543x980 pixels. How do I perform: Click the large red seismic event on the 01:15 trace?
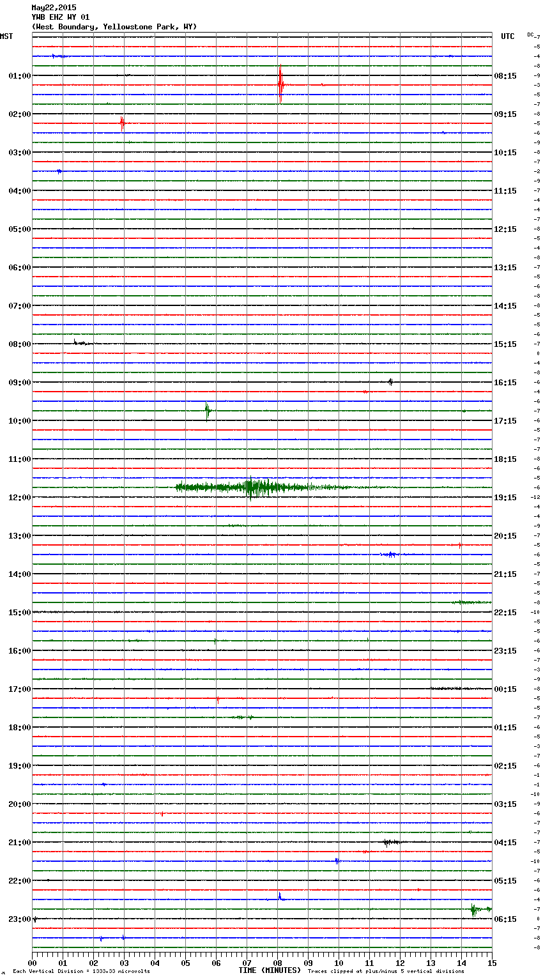(x=280, y=84)
